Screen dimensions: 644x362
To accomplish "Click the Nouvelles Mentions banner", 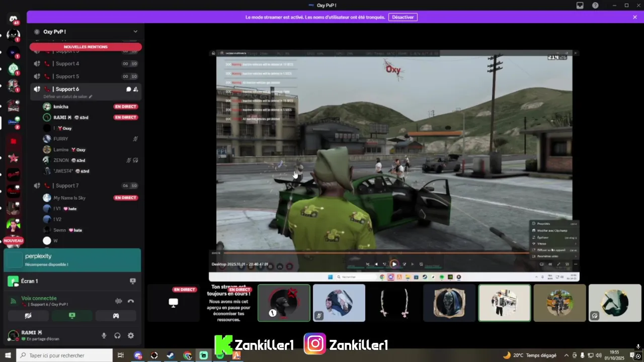I will [x=86, y=47].
